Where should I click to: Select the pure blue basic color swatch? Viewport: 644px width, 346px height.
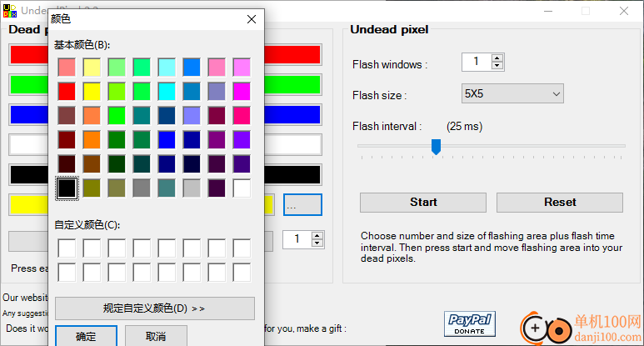tap(167, 140)
